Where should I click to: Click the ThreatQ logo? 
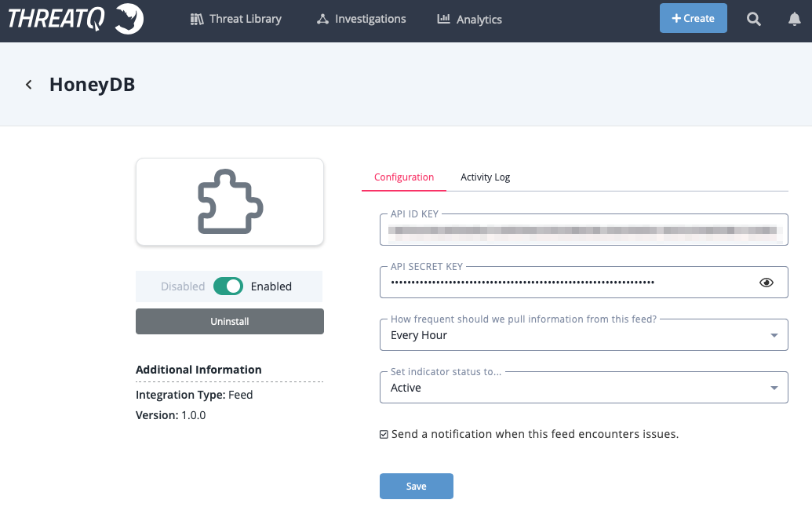(75, 19)
